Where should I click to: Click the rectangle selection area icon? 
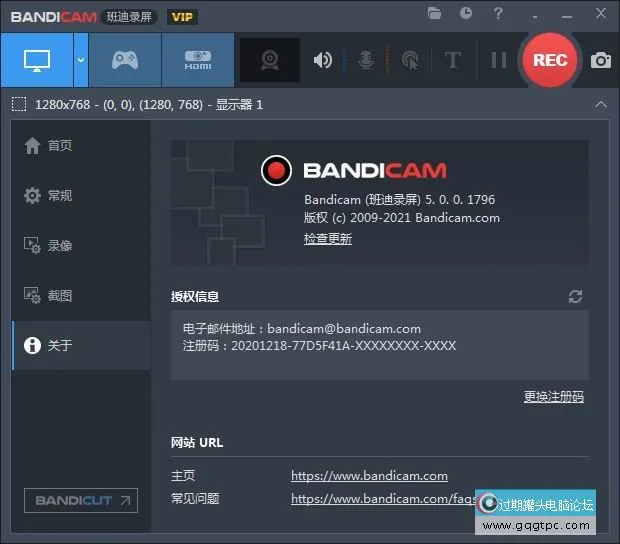click(x=19, y=104)
